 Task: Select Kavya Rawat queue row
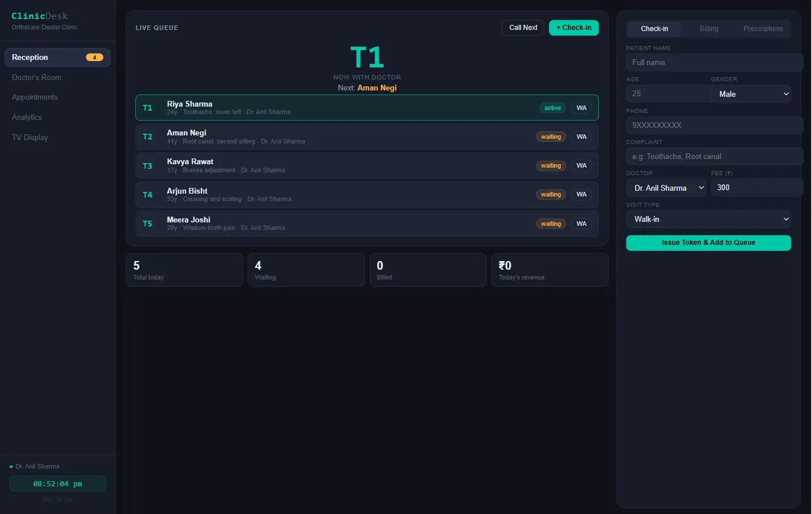(x=367, y=165)
